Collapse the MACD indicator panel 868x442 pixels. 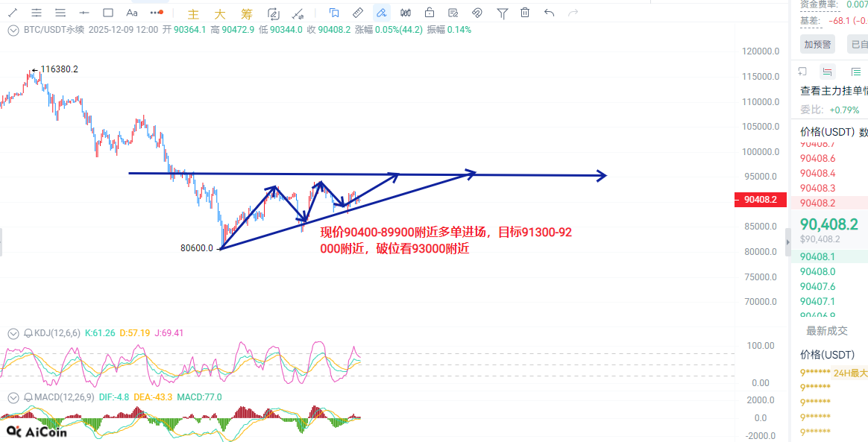tap(13, 397)
